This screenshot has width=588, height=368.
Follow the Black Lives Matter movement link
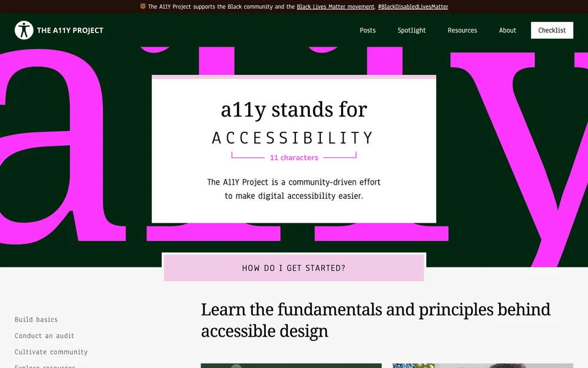(x=336, y=7)
